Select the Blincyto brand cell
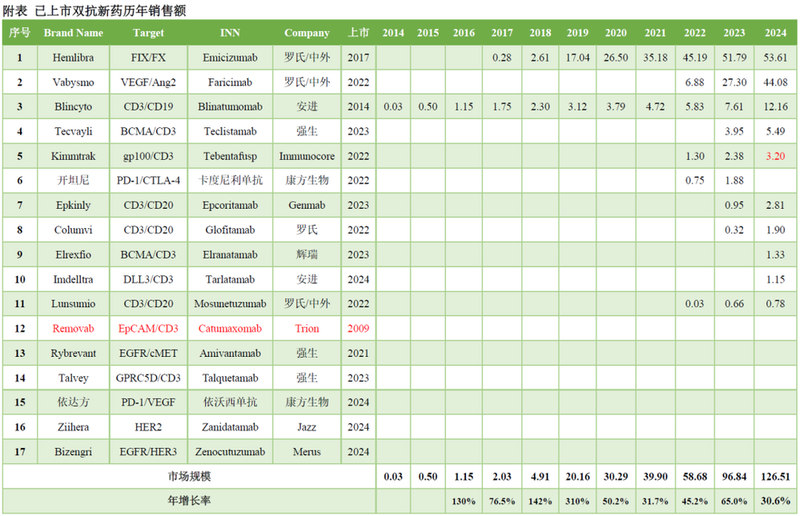The image size is (800, 516). pyautogui.click(x=73, y=107)
